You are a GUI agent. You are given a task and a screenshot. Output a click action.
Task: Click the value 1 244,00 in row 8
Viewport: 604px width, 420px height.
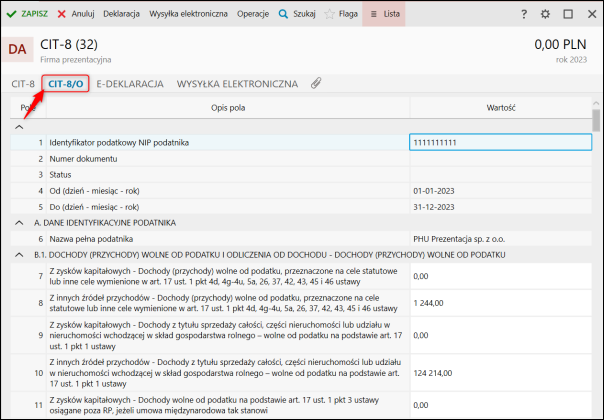click(x=428, y=303)
